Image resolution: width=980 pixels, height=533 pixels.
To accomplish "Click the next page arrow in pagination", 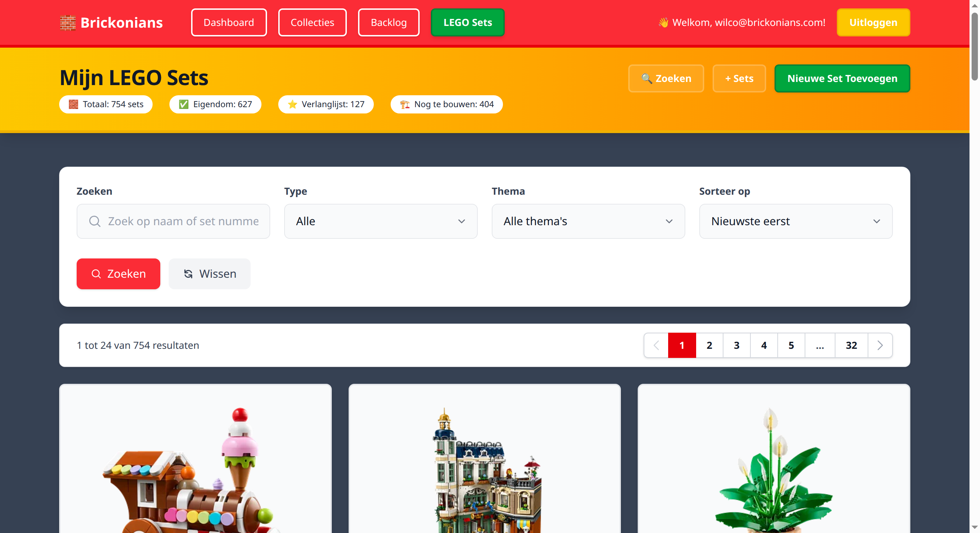I will pyautogui.click(x=880, y=345).
